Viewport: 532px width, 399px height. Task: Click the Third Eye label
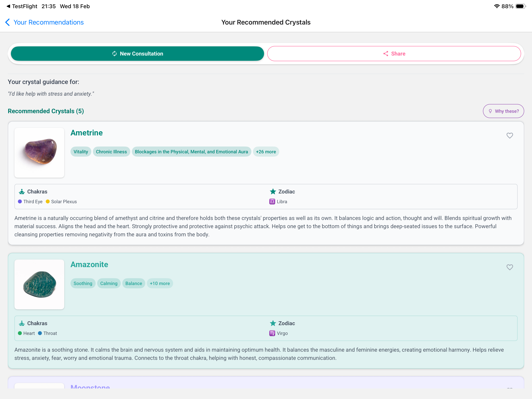33,201
